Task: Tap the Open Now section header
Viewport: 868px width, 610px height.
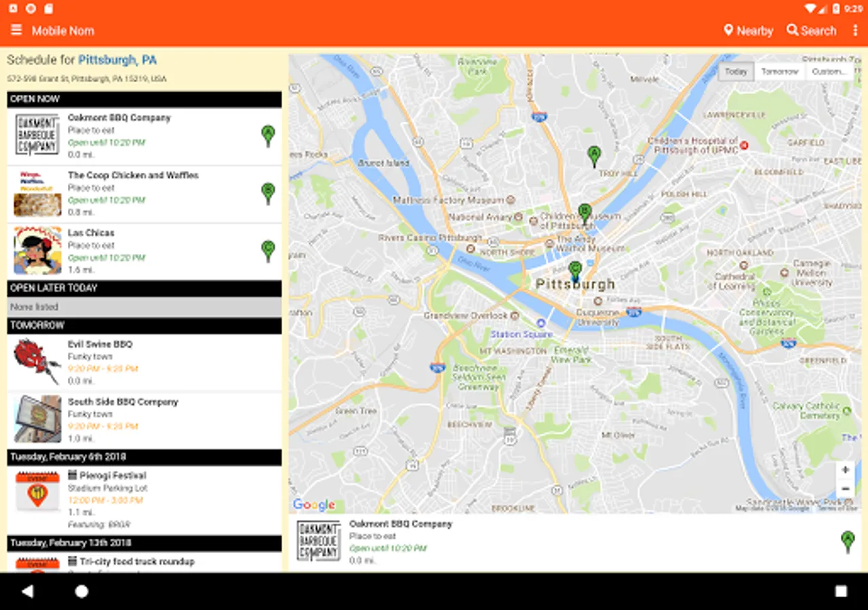Action: [144, 99]
